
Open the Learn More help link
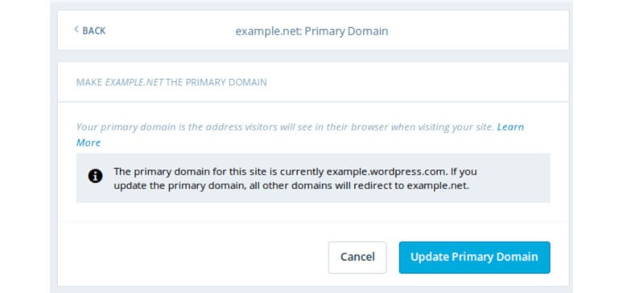coord(299,134)
